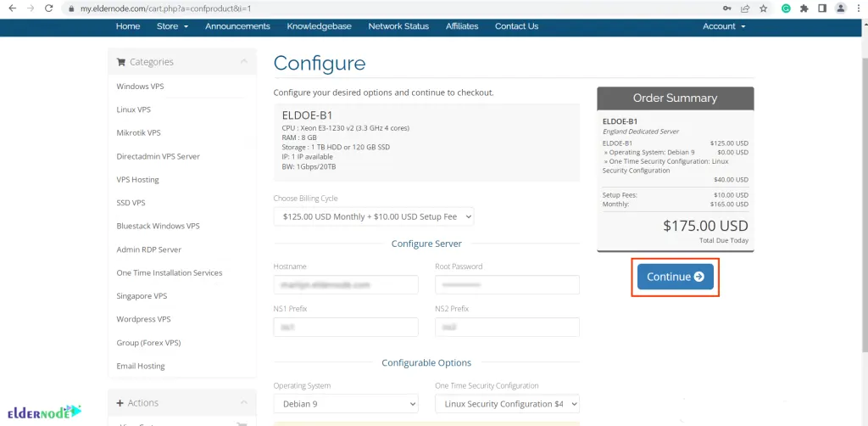Open One Time Security Configuration dropdown
868x426 pixels.
click(x=507, y=404)
